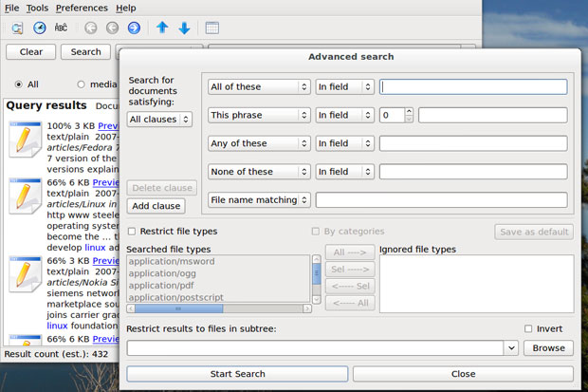Click the Start Search button
This screenshot has height=392, width=588.
237,374
